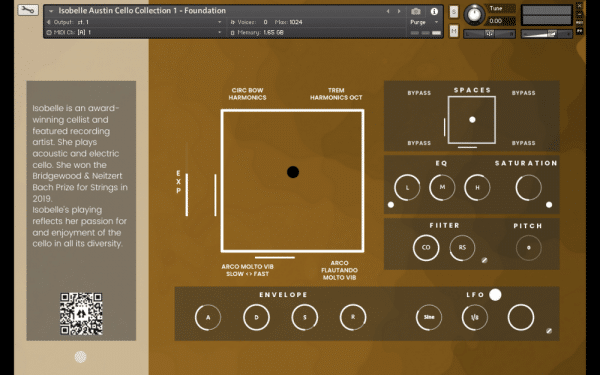Click the Pitch knob
The height and width of the screenshot is (375, 600).
[528, 248]
